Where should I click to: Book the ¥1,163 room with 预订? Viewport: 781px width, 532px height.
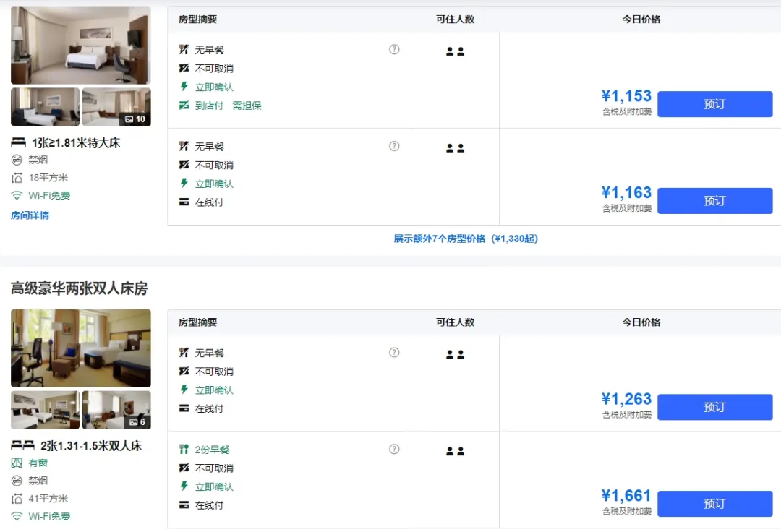point(714,201)
